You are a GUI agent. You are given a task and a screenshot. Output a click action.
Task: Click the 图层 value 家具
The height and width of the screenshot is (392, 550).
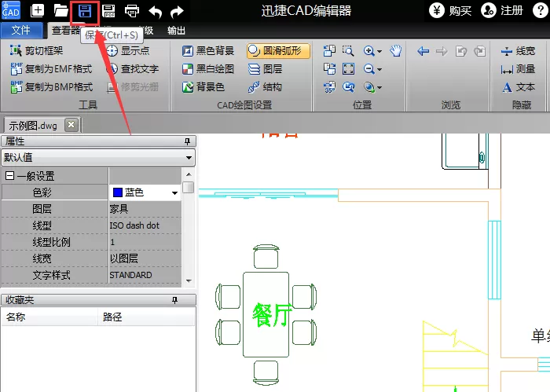click(x=145, y=209)
